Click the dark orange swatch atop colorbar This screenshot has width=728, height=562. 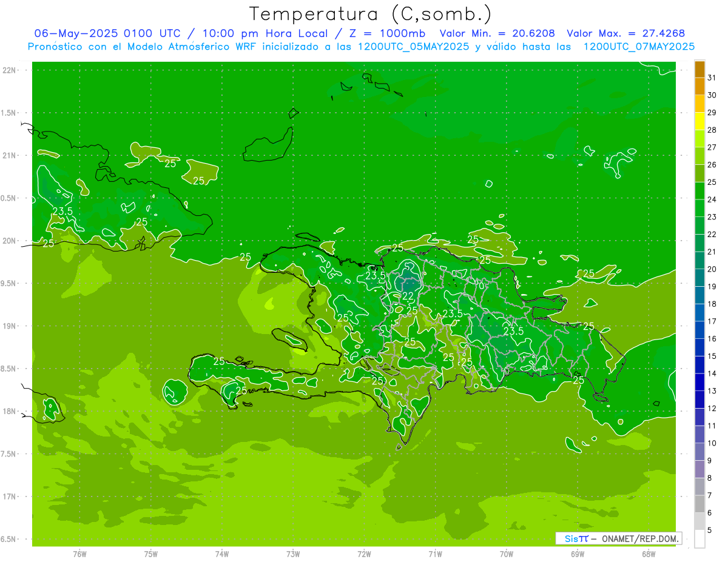pos(699,69)
